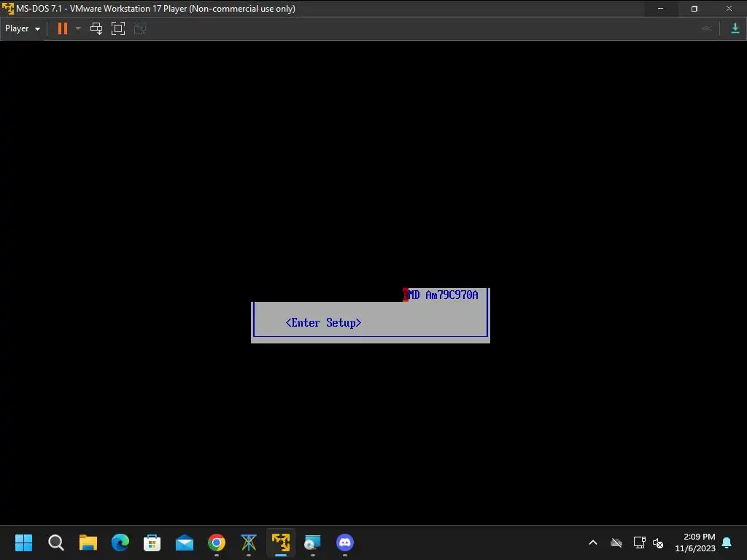Click the green download tools icon

pyautogui.click(x=735, y=28)
